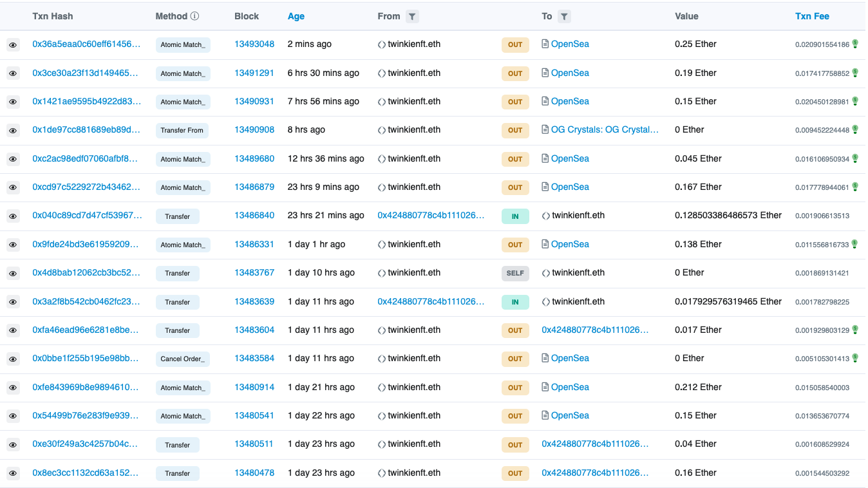The height and width of the screenshot is (488, 868).
Task: Select age 6 hrs 30 mins ago
Action: [323, 73]
